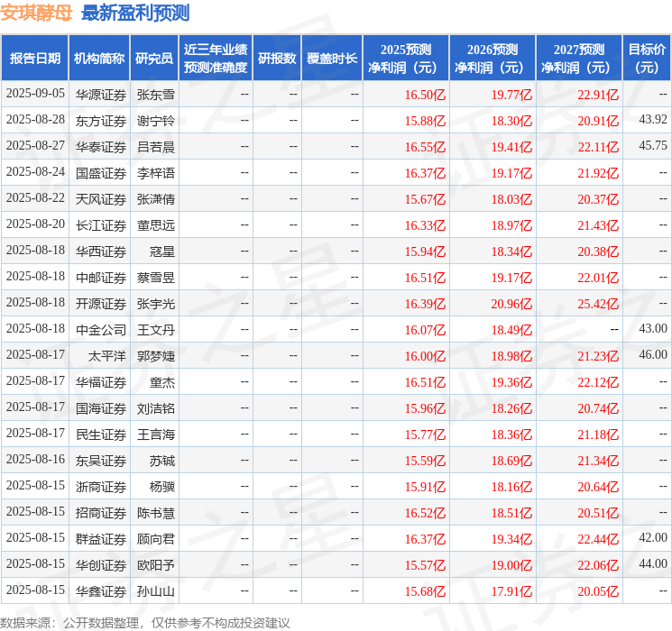
Task: Select the 近三年业绩预测准确度 column header
Action: point(215,59)
